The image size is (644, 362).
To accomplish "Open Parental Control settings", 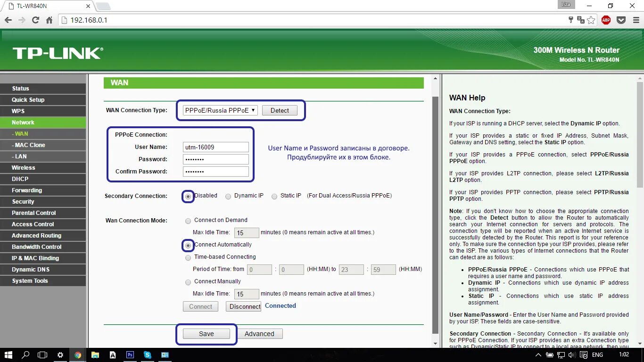I will (43, 213).
